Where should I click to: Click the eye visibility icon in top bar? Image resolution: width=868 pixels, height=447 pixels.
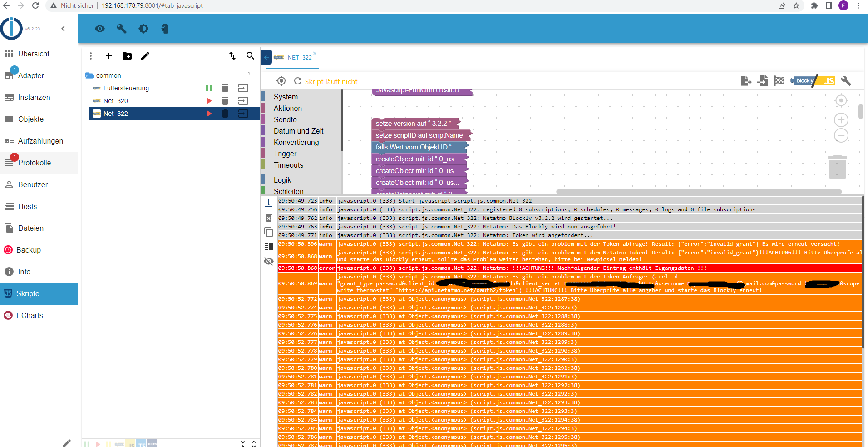100,29
